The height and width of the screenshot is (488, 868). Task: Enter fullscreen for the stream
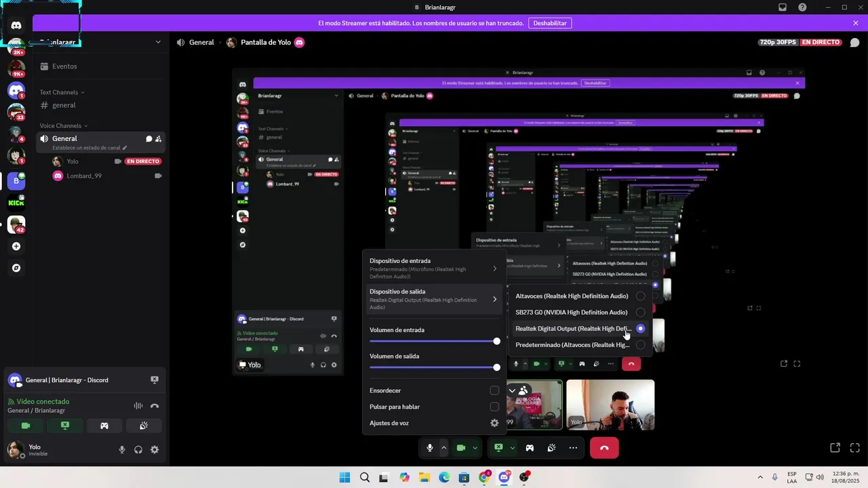[x=854, y=448]
